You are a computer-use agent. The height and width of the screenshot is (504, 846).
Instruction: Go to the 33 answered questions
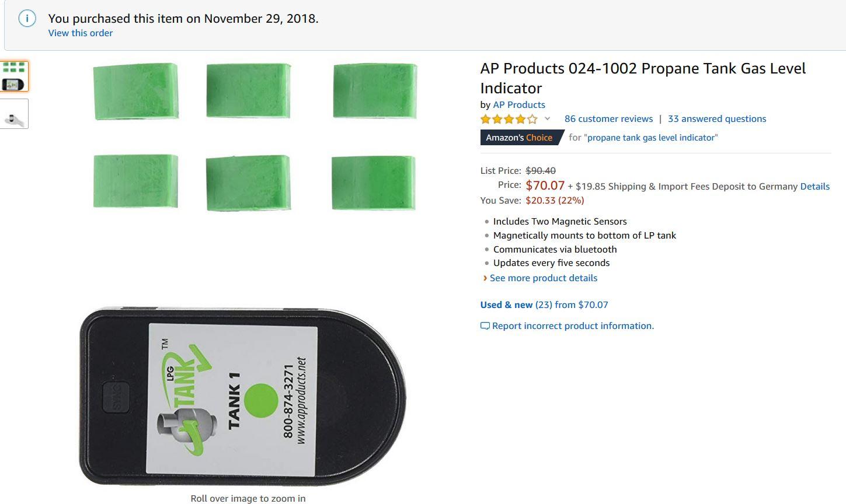[x=717, y=119]
